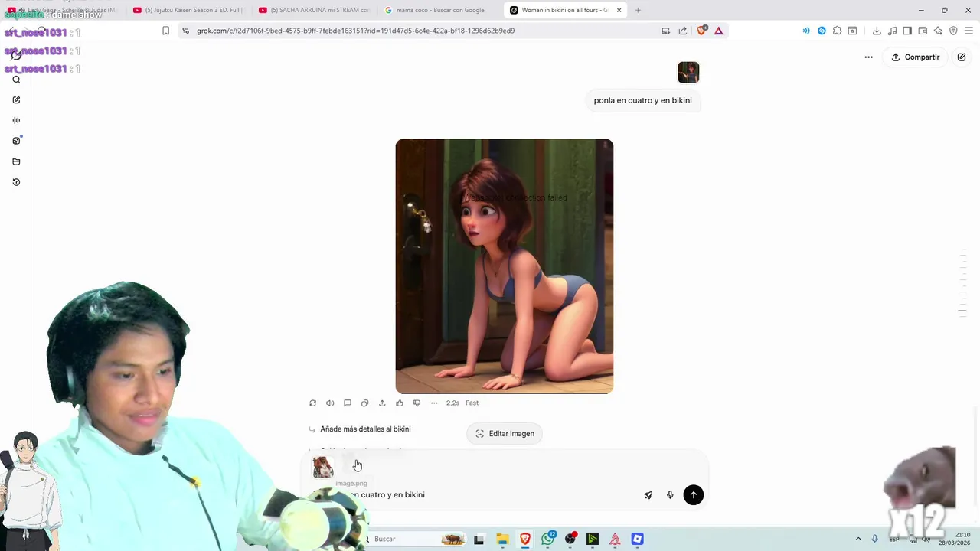Close the active Grok tab

[619, 10]
